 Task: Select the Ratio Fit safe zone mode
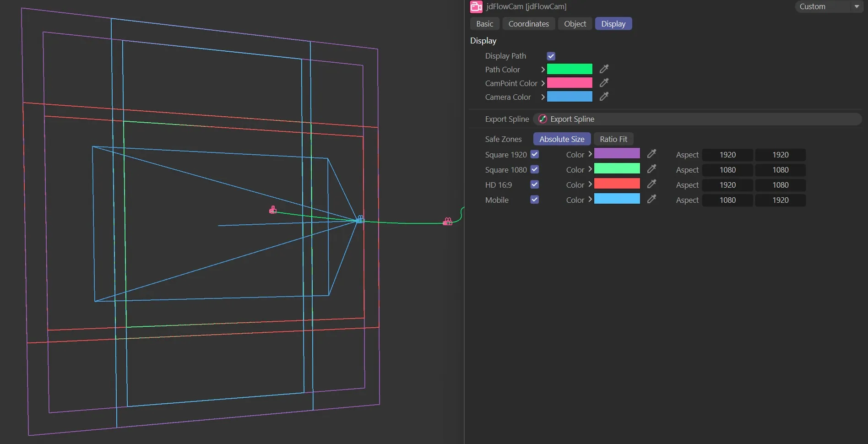pyautogui.click(x=613, y=139)
